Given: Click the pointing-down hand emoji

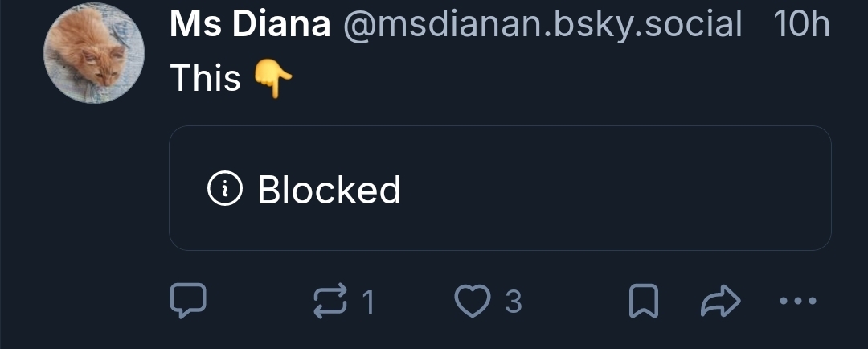Looking at the screenshot, I should click(273, 80).
